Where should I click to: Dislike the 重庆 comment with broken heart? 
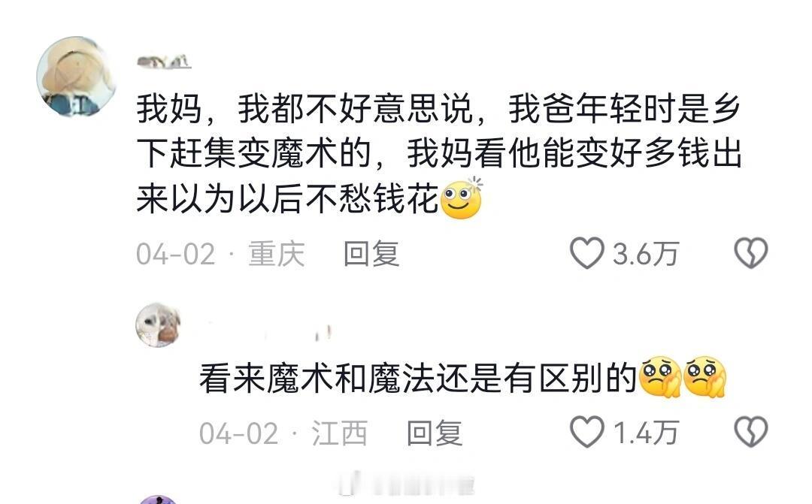751,253
